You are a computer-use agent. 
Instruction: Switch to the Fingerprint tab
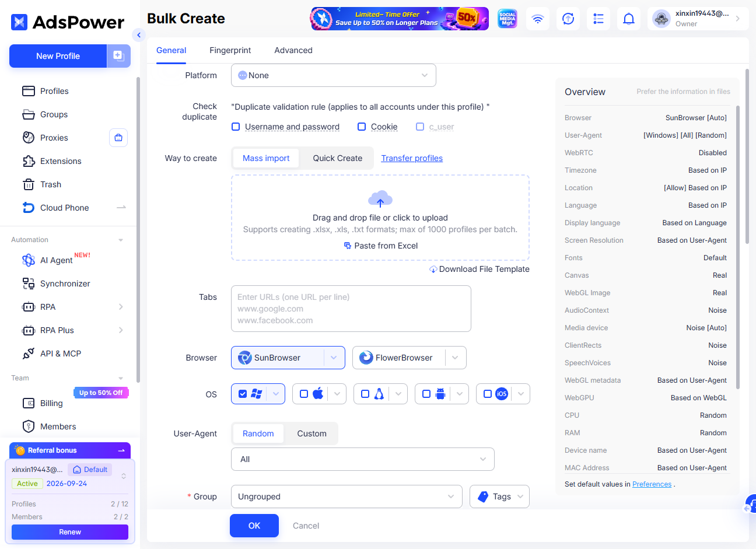pyautogui.click(x=230, y=50)
